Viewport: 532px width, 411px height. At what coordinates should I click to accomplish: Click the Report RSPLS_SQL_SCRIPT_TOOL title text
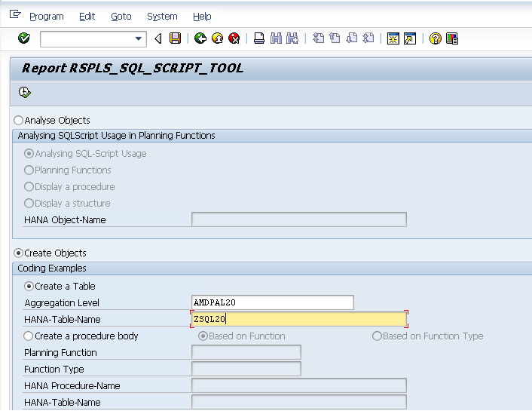pos(133,69)
